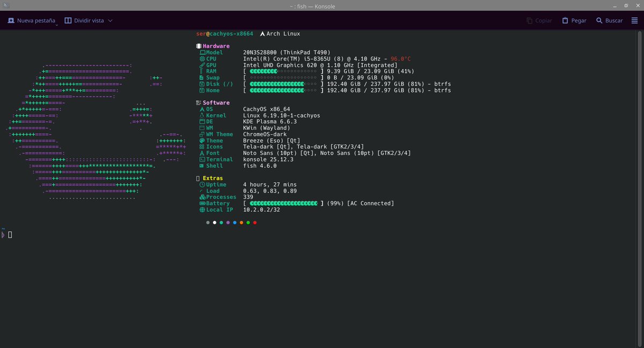This screenshot has width=644, height=348.
Task: Click the Pegar button
Action: (x=574, y=20)
